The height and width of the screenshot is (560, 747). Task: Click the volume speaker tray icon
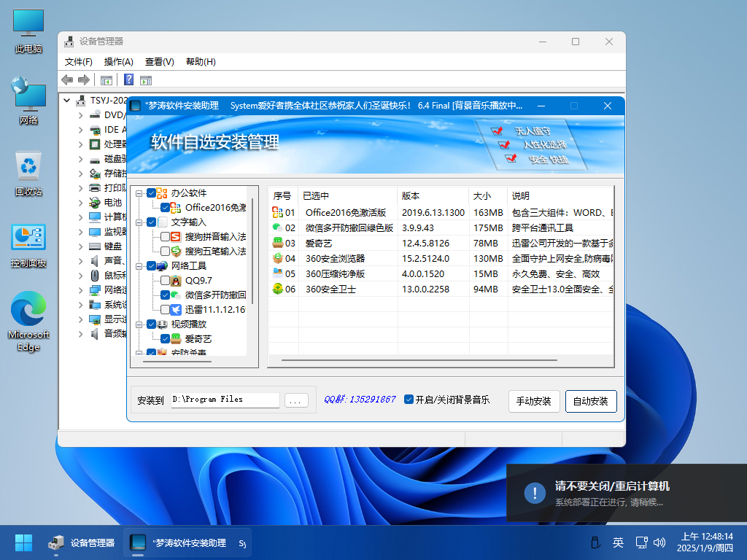(659, 542)
